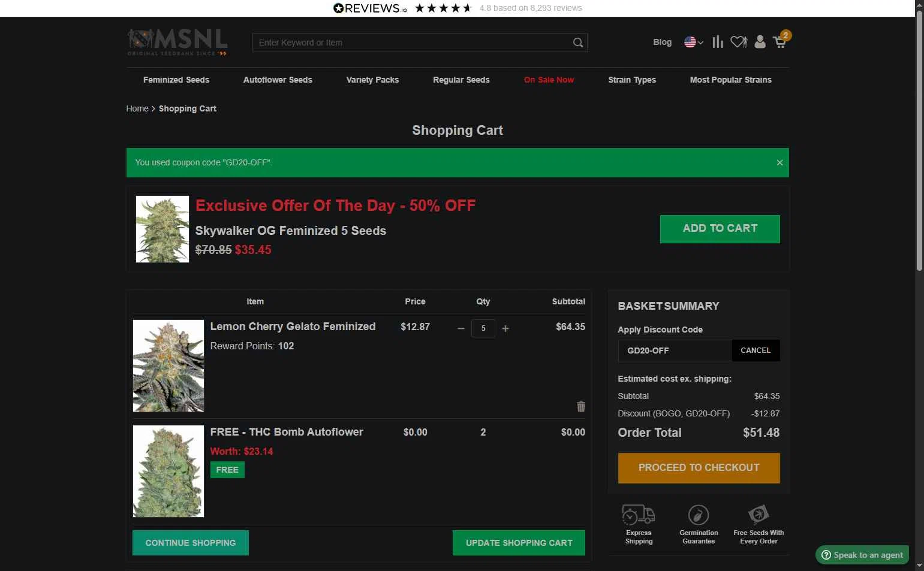Open the Strain Types menu
The image size is (924, 571).
point(632,80)
